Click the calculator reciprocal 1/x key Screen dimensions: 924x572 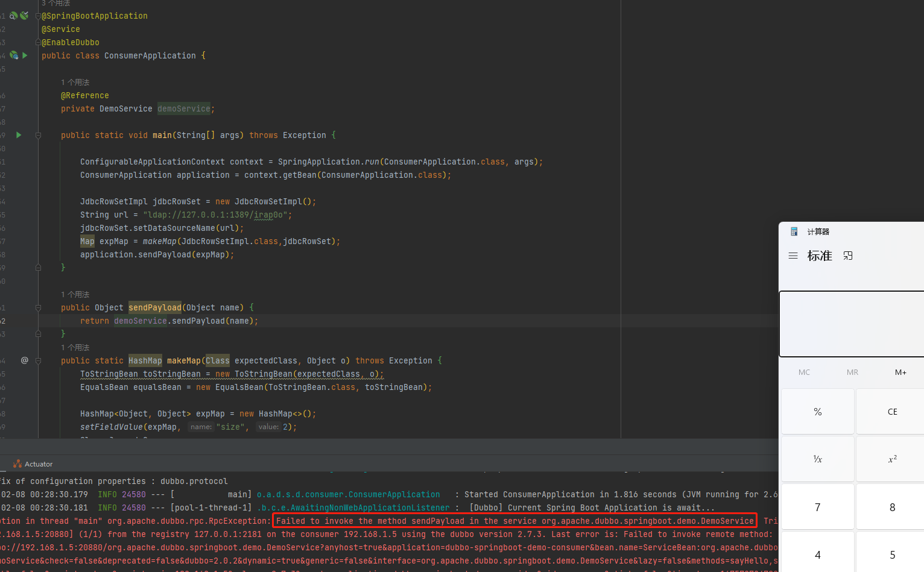(818, 459)
